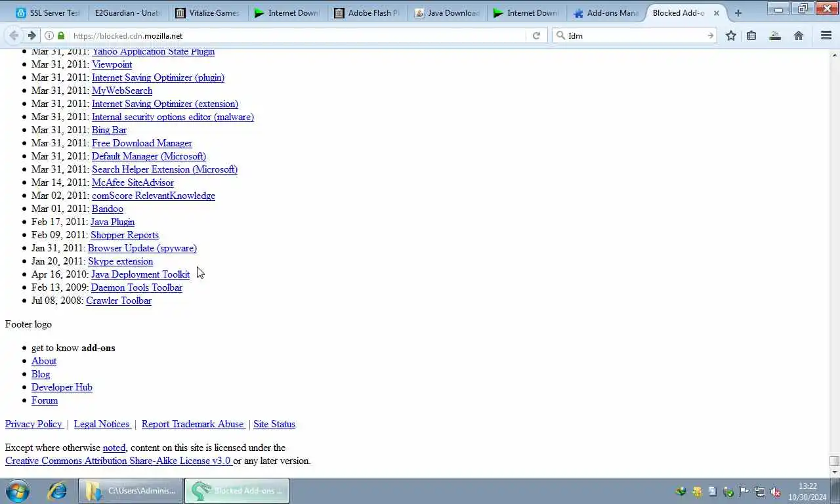This screenshot has height=504, width=840.
Task: Open Java Deployment Toolkit link
Action: (140, 274)
